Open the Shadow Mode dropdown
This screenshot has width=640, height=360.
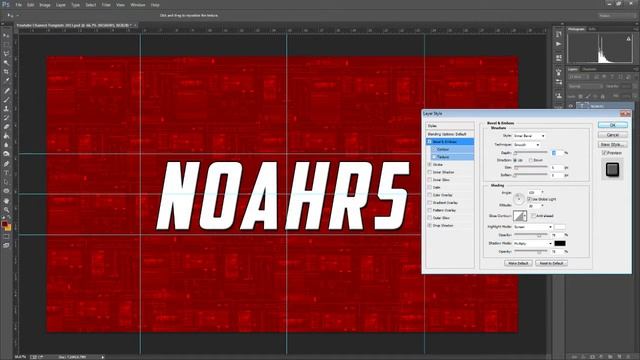(x=533, y=243)
